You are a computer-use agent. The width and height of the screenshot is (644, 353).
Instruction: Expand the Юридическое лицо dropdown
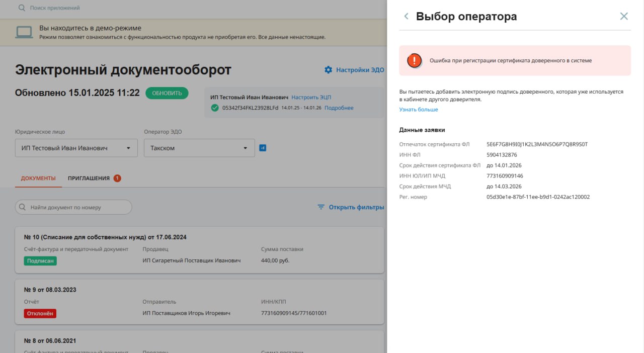76,148
